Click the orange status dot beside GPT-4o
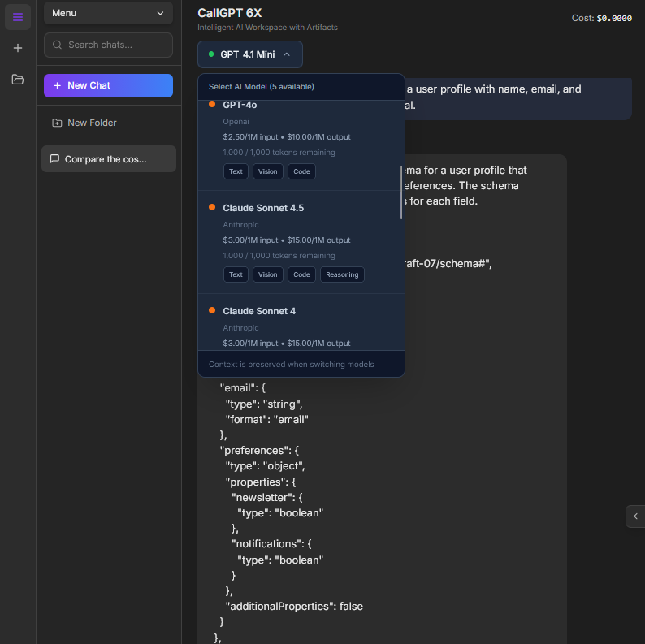 coord(212,104)
